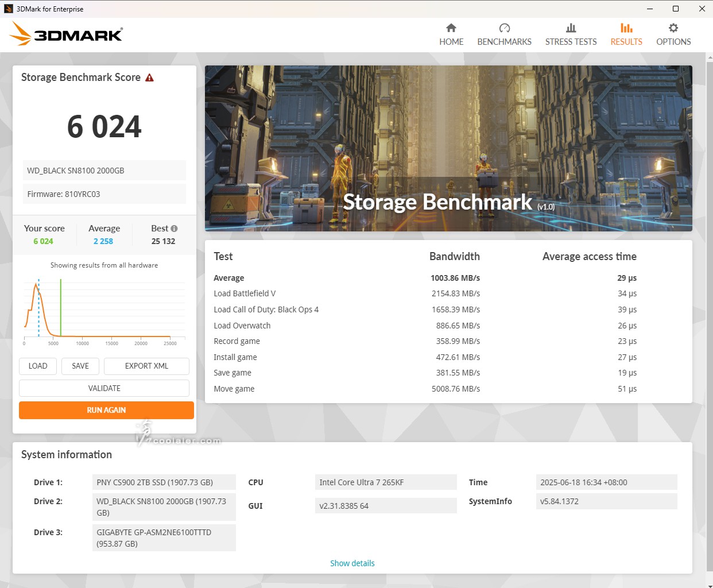Click the Load Battlefield V row

click(x=425, y=293)
